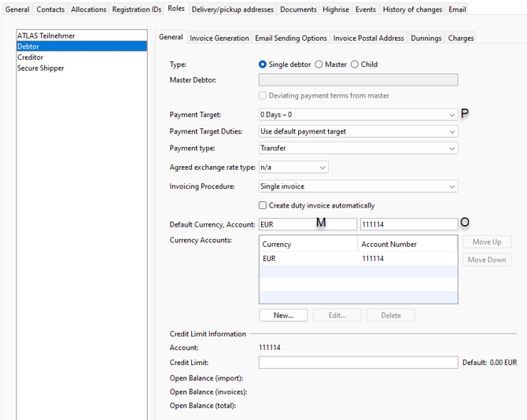Open the Dunnings tab
This screenshot has width=527, height=420.
pyautogui.click(x=427, y=38)
